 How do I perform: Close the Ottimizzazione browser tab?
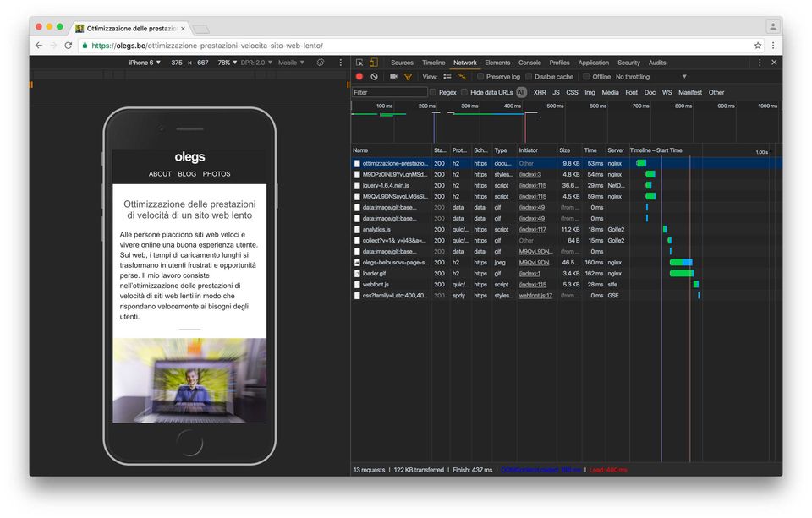pos(183,29)
